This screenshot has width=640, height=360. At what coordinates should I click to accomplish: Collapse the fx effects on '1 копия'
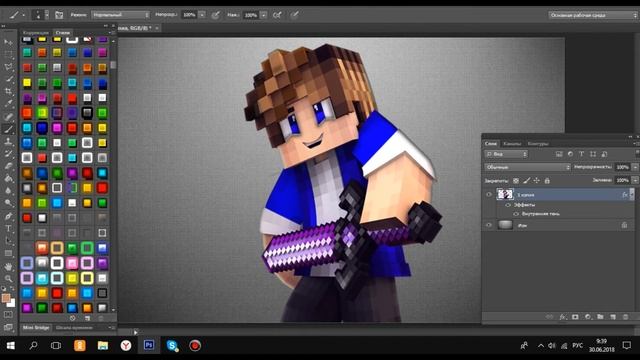click(632, 194)
